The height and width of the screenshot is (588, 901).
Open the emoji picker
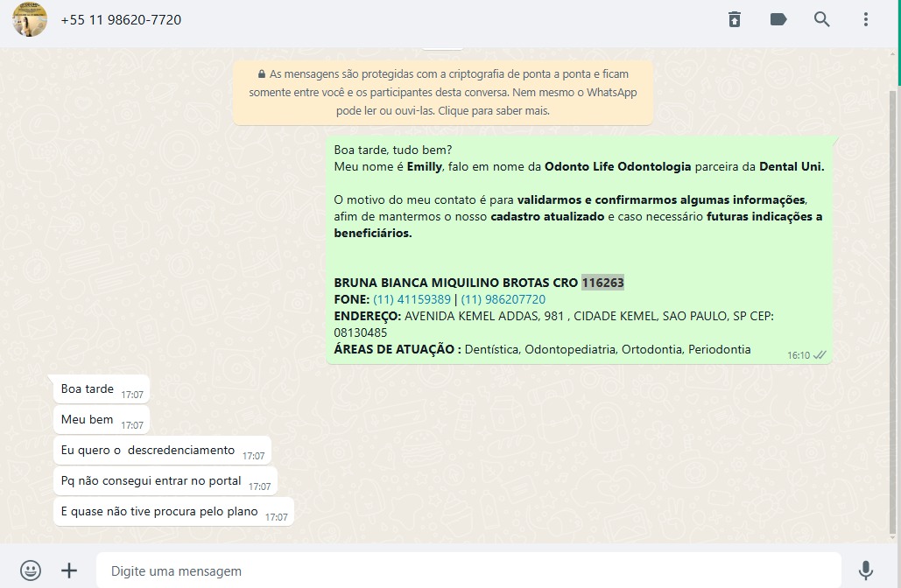click(x=31, y=570)
